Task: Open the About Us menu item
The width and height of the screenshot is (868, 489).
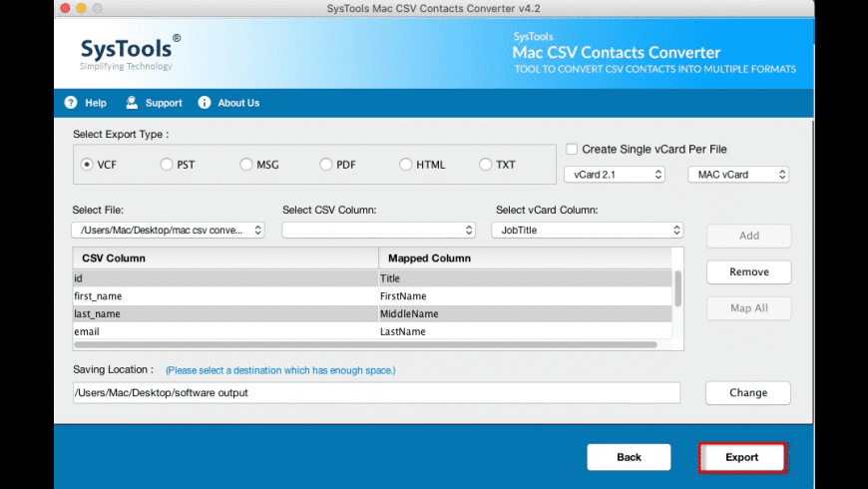Action: pos(238,103)
